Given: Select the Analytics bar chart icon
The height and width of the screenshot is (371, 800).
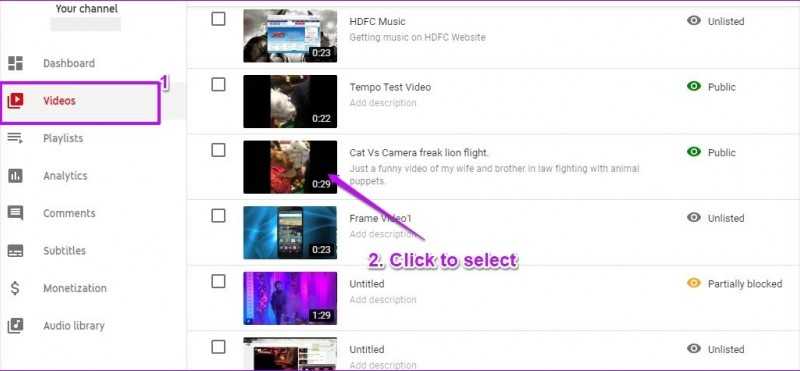Looking at the screenshot, I should tap(15, 176).
